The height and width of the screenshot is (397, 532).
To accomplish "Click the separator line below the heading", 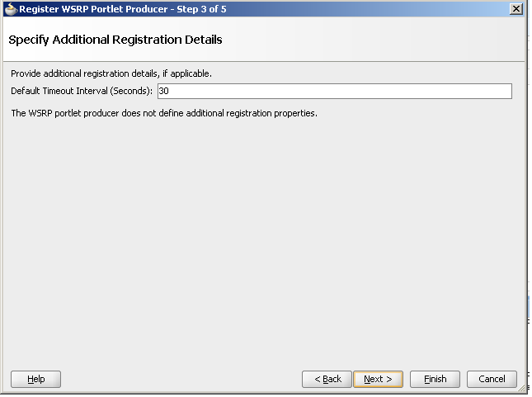I will tap(264, 61).
